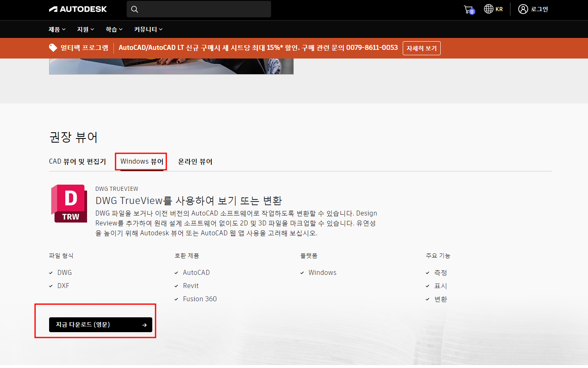
Task: Click the AutoCAD compatible product entry
Action: tap(196, 272)
